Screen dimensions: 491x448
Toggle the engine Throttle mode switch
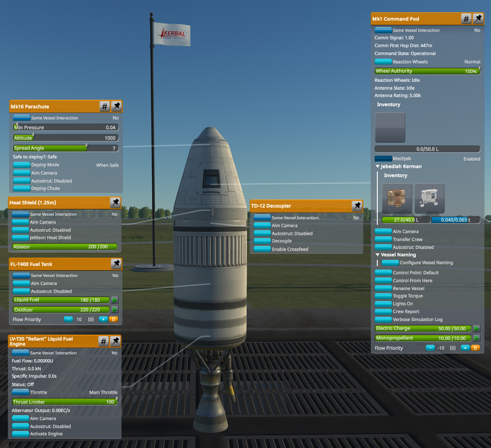tap(21, 392)
